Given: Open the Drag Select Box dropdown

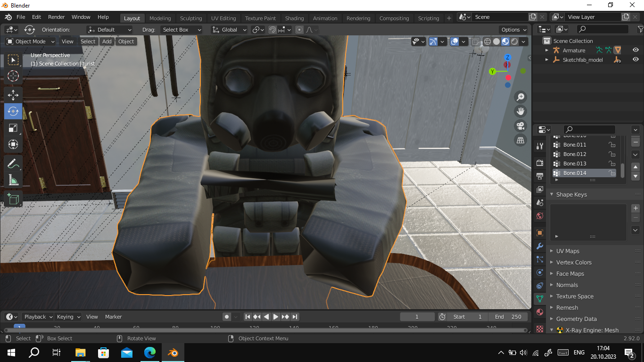Looking at the screenshot, I should point(181,30).
